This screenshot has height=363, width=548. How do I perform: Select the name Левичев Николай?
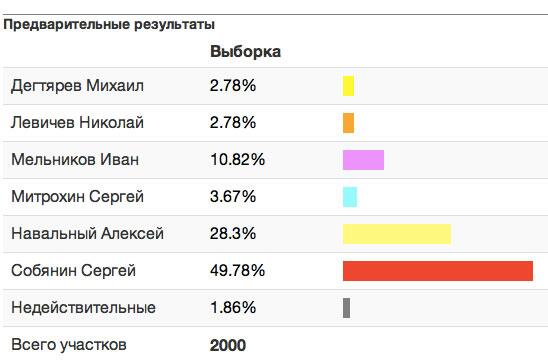(77, 123)
